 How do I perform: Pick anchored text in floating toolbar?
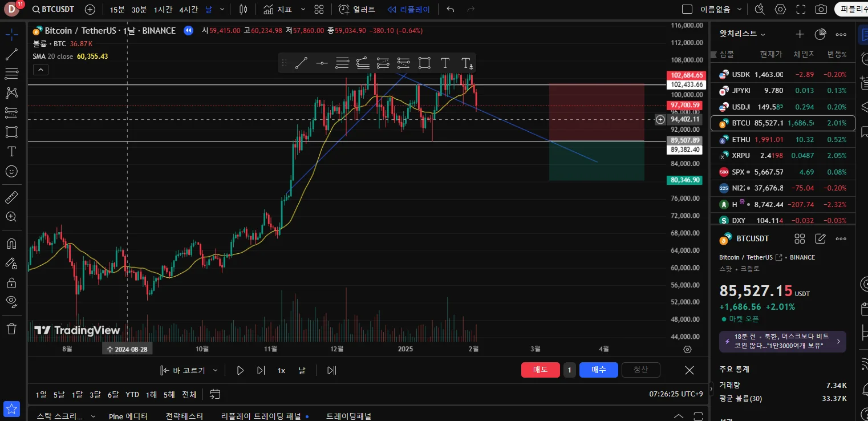pos(466,63)
